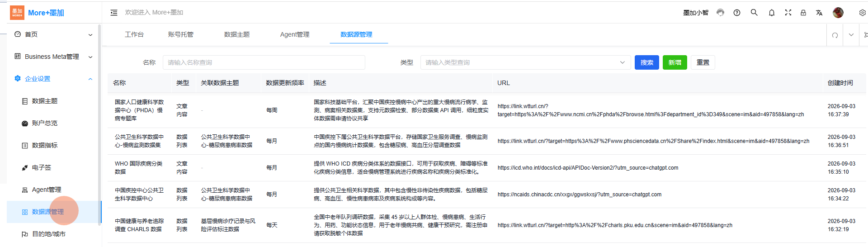
Task: Switch to the 账号托管 tab
Action: tap(181, 34)
